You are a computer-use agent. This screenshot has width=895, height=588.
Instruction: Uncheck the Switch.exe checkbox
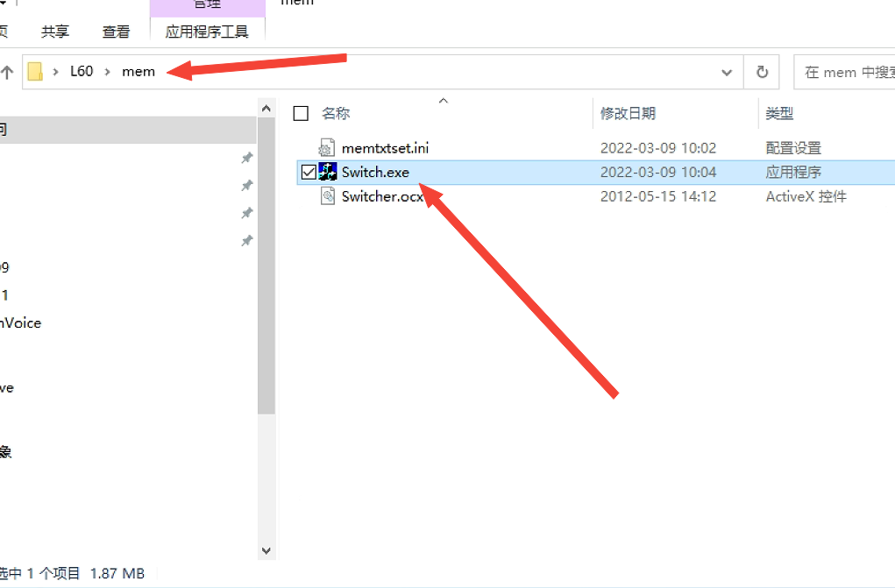309,172
